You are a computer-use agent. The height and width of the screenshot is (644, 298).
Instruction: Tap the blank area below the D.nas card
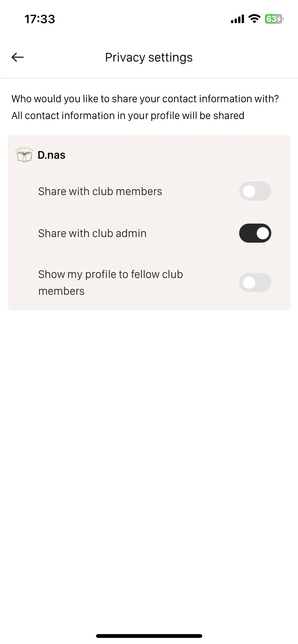[x=149, y=458]
